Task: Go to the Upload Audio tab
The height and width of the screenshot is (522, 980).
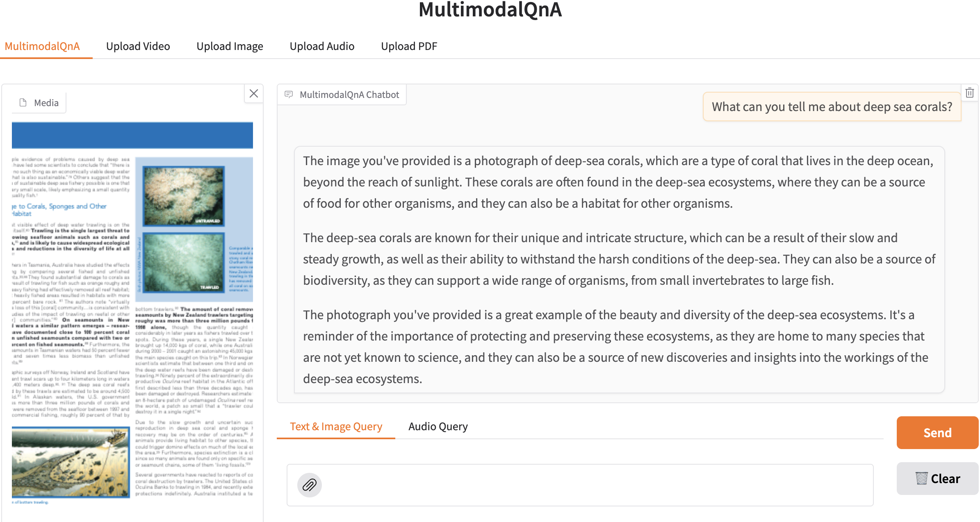Action: [322, 46]
